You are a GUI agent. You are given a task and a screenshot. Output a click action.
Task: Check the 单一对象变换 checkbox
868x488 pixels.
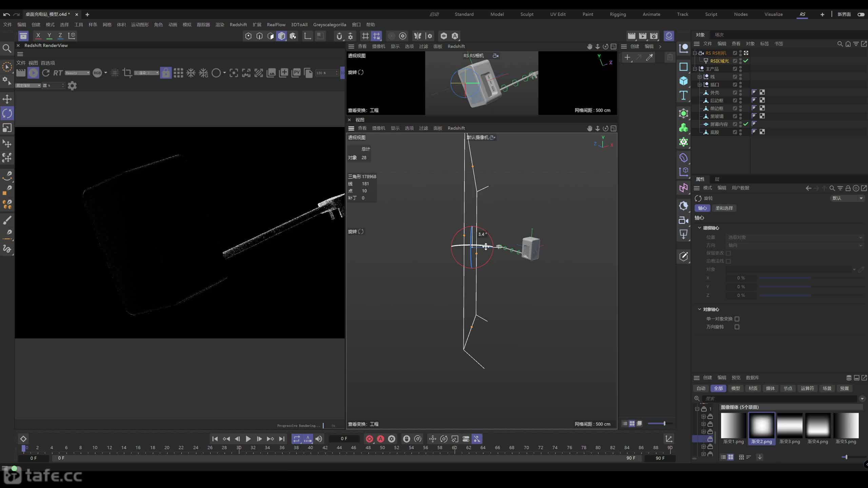(737, 319)
